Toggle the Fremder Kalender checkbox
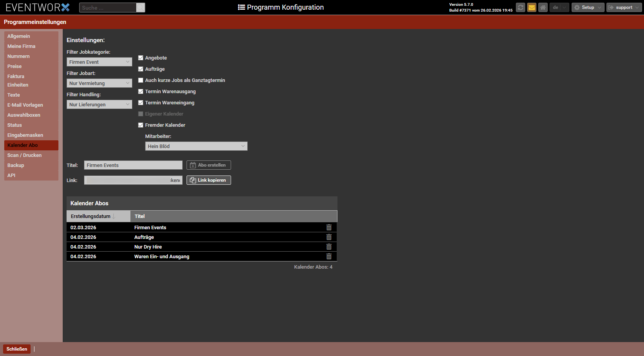The width and height of the screenshot is (644, 356). pyautogui.click(x=141, y=125)
